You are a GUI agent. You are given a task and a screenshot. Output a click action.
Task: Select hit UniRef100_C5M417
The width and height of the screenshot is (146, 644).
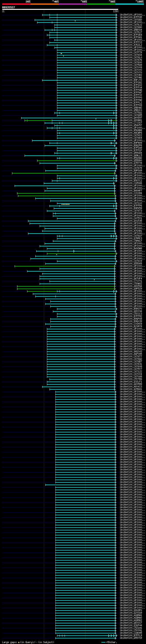pos(131,241)
